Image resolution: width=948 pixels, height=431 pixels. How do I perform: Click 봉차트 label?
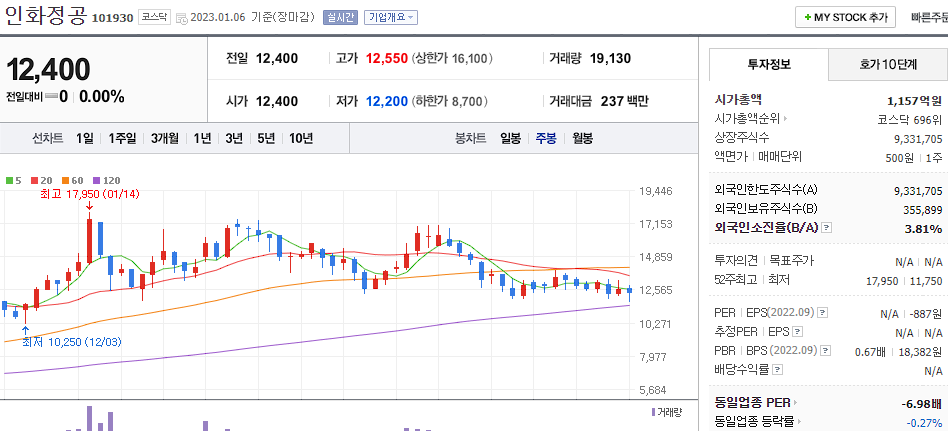pyautogui.click(x=470, y=138)
